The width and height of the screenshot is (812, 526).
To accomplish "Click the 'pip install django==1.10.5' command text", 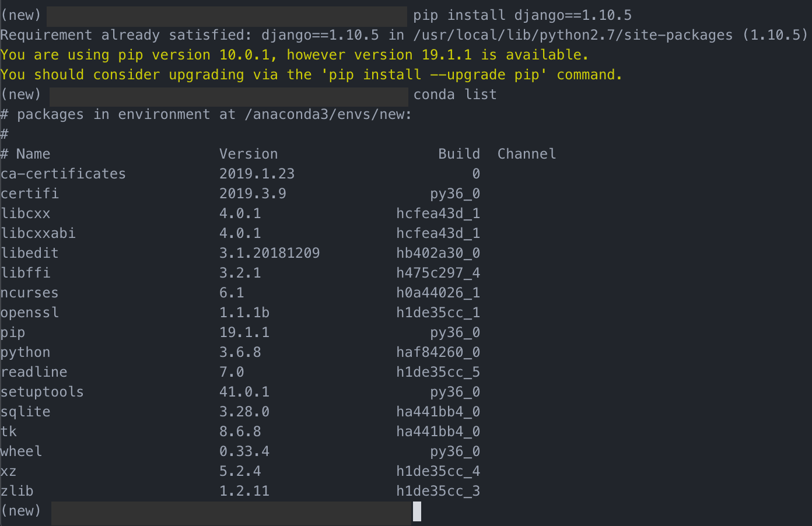I will click(x=522, y=15).
